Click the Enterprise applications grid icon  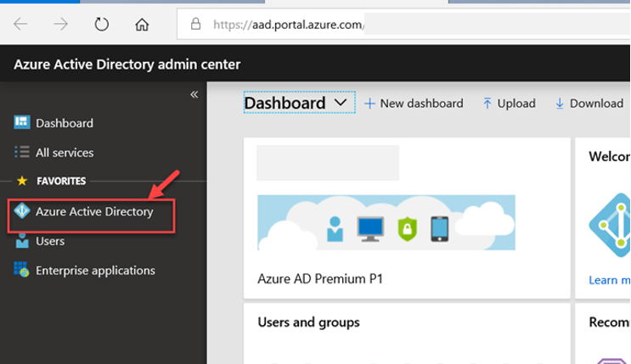21,270
